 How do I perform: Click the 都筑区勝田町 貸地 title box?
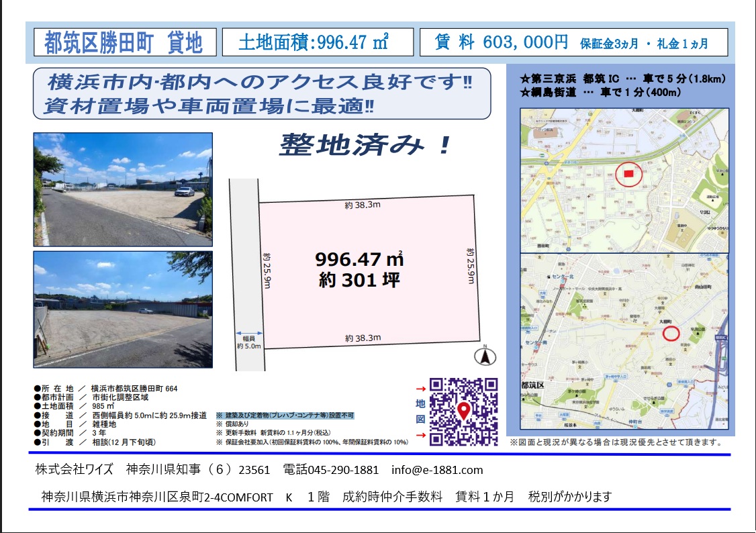[x=125, y=42]
